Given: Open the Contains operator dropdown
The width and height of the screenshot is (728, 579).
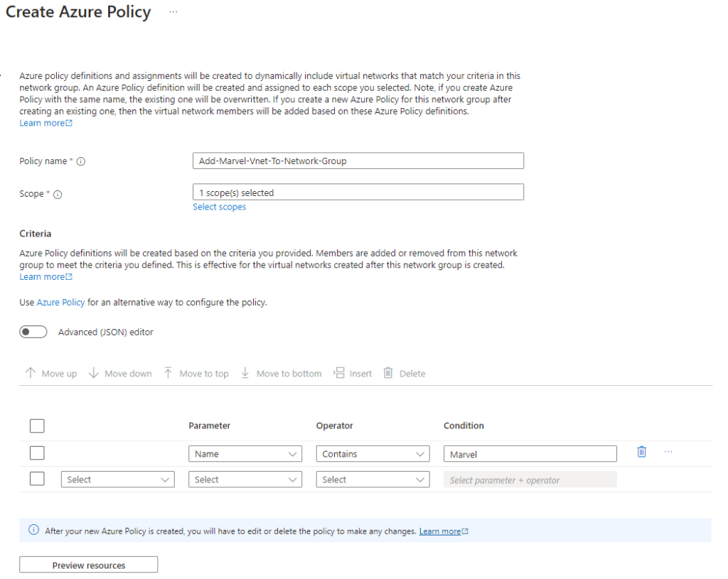Looking at the screenshot, I should pyautogui.click(x=373, y=454).
